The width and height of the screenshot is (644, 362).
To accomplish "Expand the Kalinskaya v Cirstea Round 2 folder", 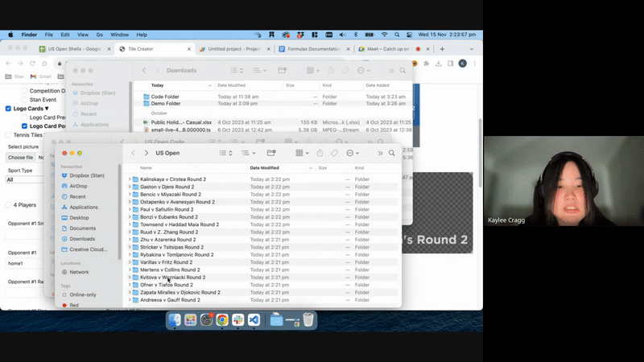I will click(x=130, y=179).
